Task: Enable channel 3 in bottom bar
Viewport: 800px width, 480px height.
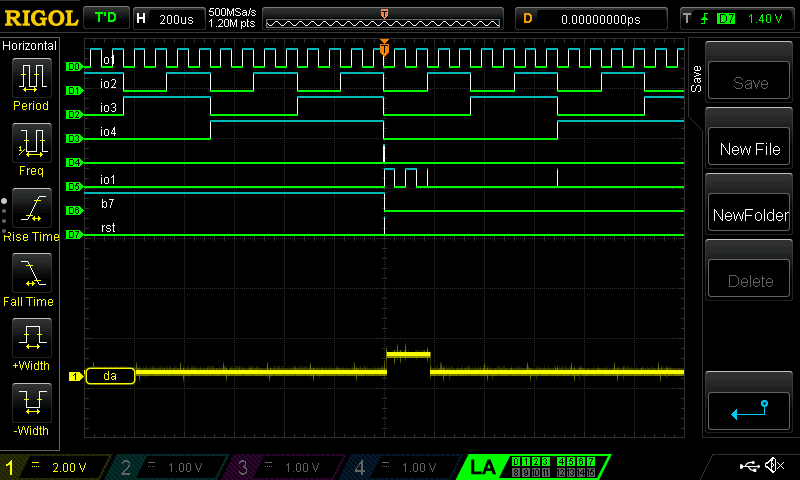Action: 285,467
